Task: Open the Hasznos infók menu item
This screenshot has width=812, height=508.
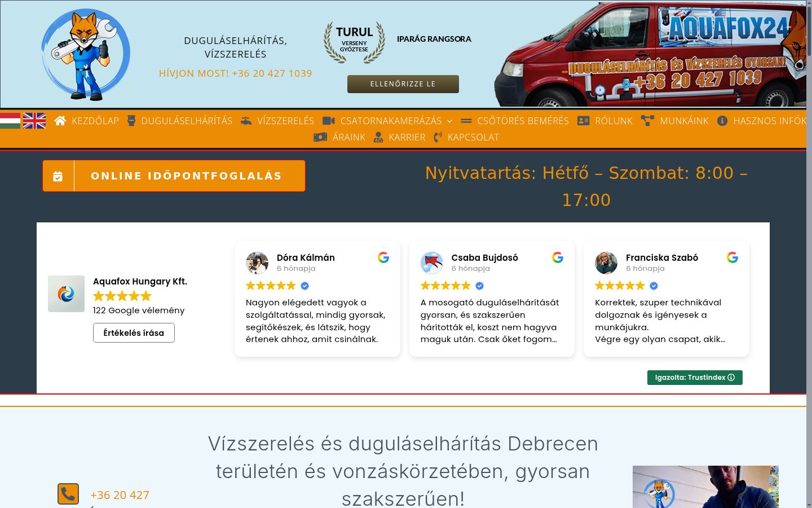Action: pos(770,121)
